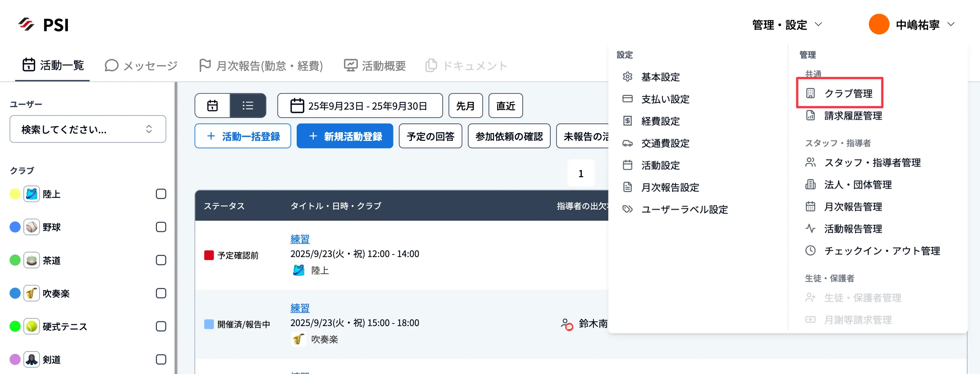Click the 陸上 club icon in sidebar
Screen dimensions: 980x374
[32, 194]
